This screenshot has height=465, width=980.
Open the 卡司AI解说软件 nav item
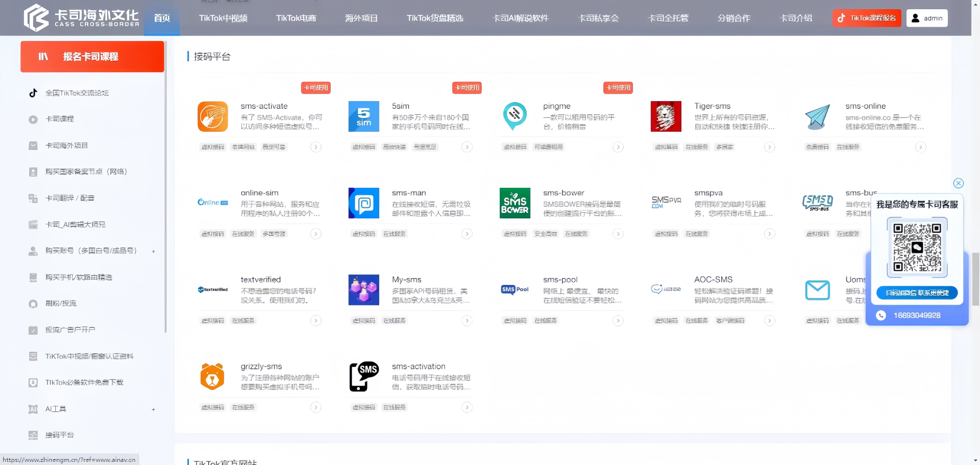520,18
